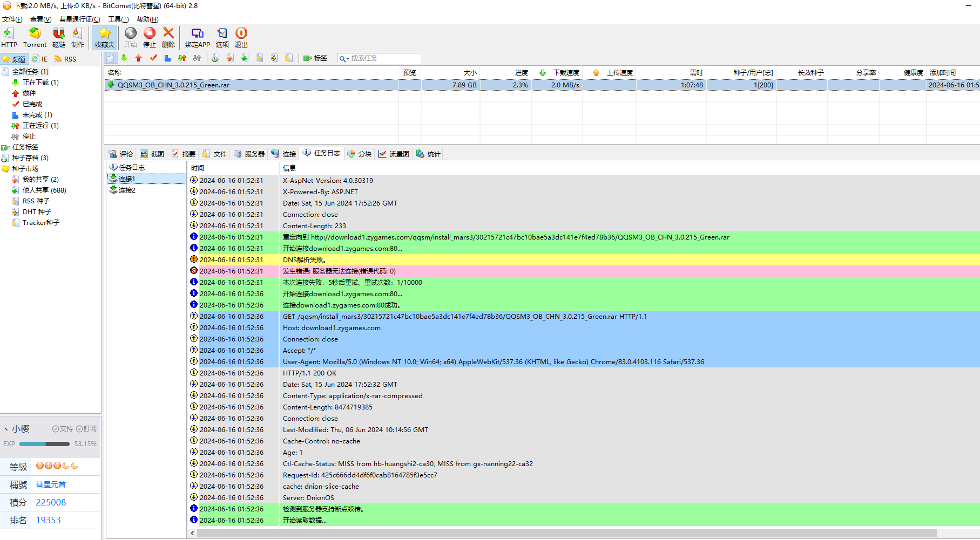Screen dimensions: 980x540
Task: Switch to the 评论 detail tab
Action: point(120,154)
